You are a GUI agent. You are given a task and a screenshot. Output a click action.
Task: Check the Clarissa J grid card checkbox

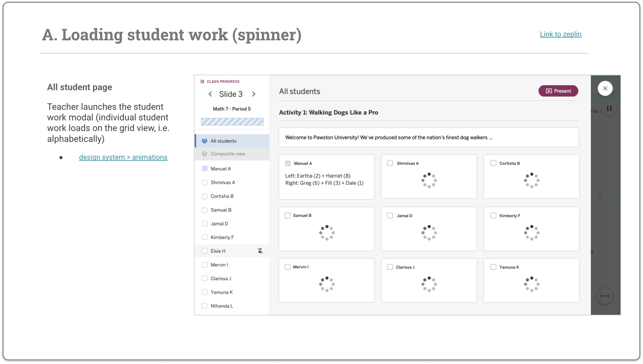(390, 267)
